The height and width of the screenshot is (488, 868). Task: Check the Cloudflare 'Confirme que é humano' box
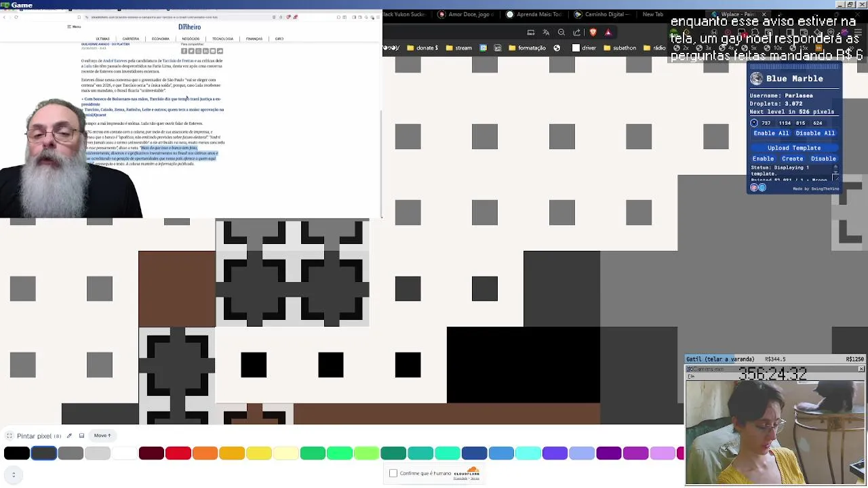coord(393,473)
